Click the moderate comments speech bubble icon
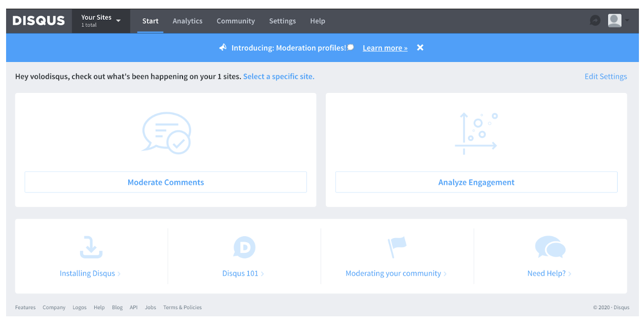The height and width of the screenshot is (329, 644). click(x=166, y=133)
